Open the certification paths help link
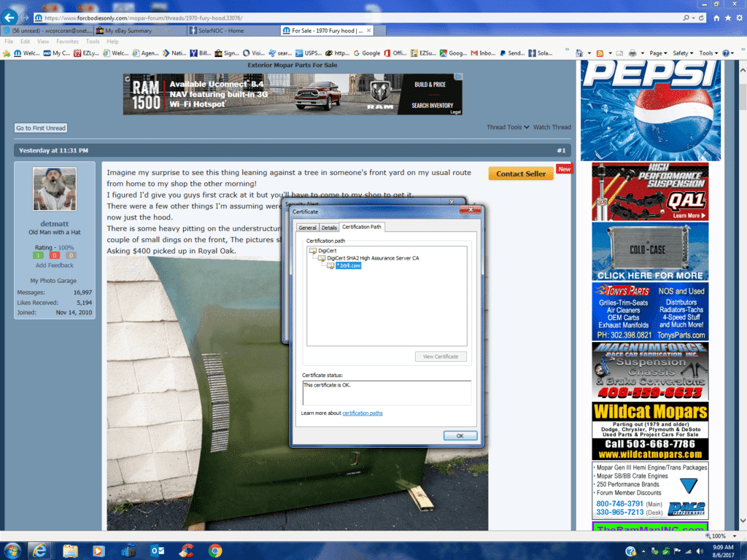This screenshot has height=560, width=747. [362, 413]
